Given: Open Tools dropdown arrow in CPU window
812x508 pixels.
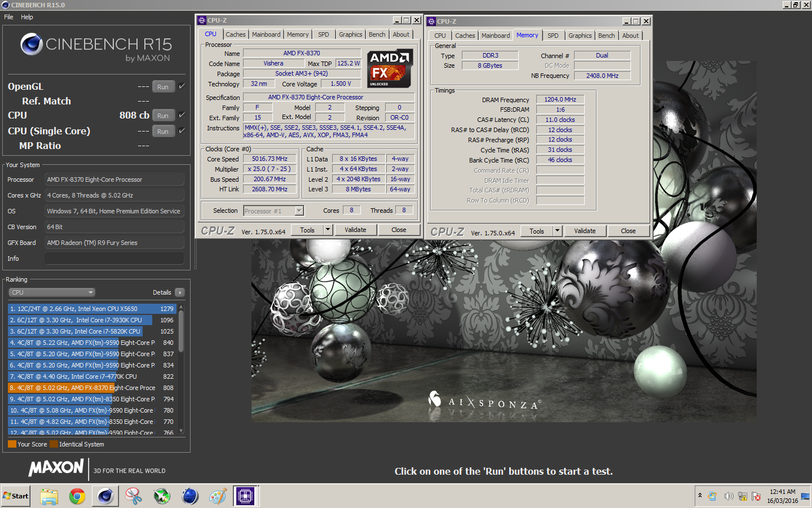Looking at the screenshot, I should [x=328, y=230].
